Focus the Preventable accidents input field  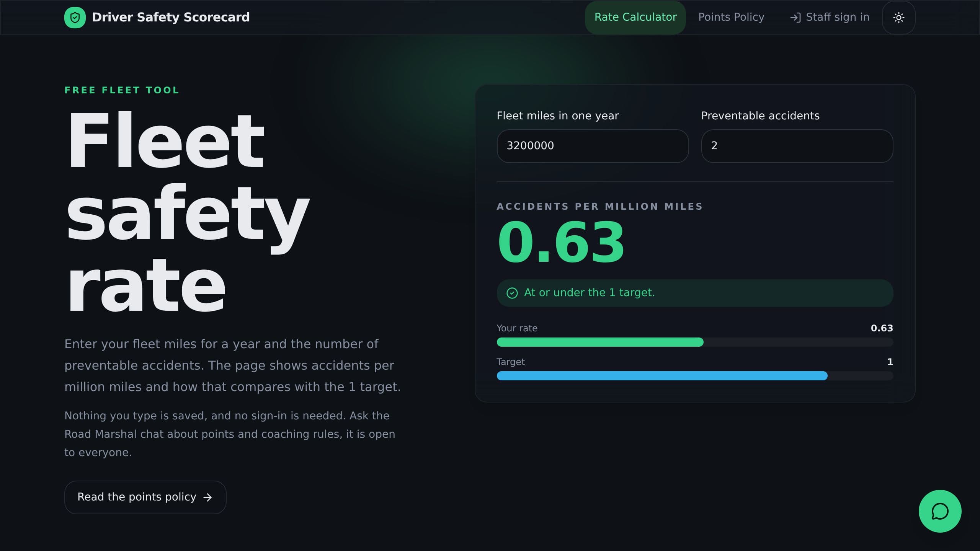pos(797,146)
